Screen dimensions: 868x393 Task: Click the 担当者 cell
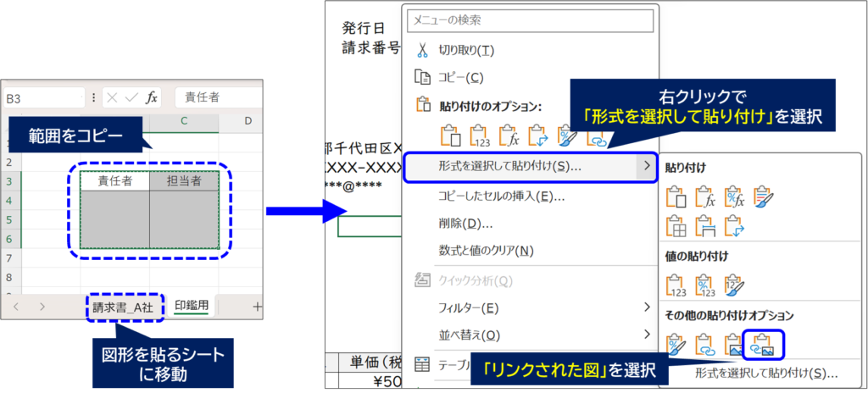coord(184,181)
